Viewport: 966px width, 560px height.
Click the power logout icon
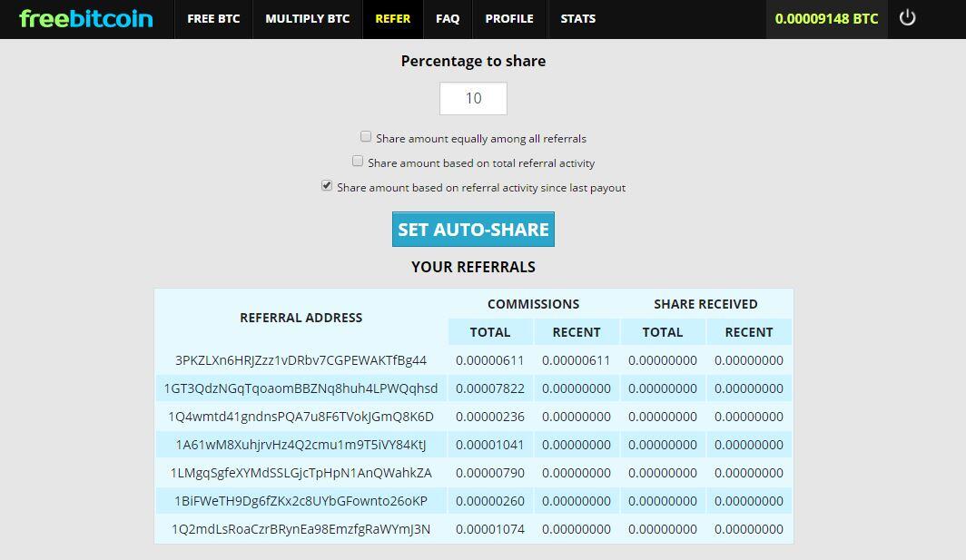pyautogui.click(x=907, y=18)
